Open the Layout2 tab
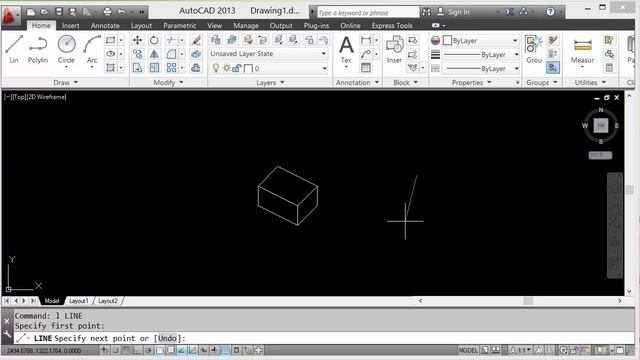The image size is (640, 360). point(108,301)
